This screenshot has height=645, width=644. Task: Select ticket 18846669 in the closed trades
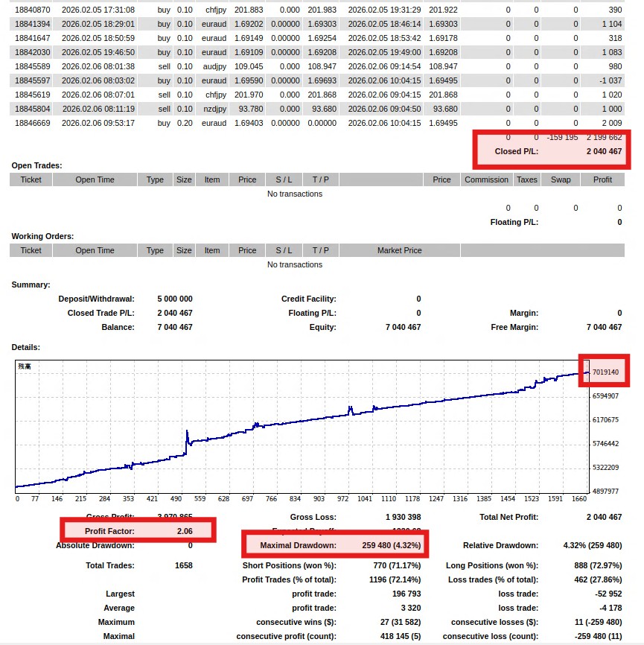click(x=32, y=123)
